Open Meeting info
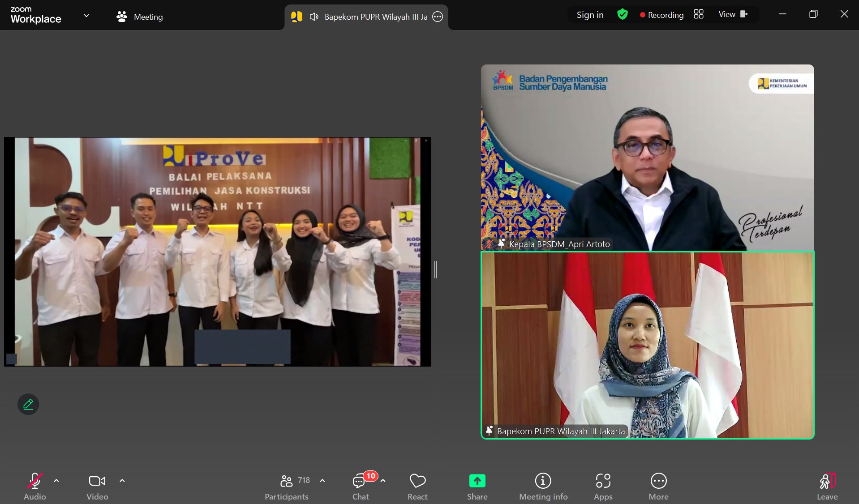This screenshot has height=504, width=859. [x=543, y=487]
